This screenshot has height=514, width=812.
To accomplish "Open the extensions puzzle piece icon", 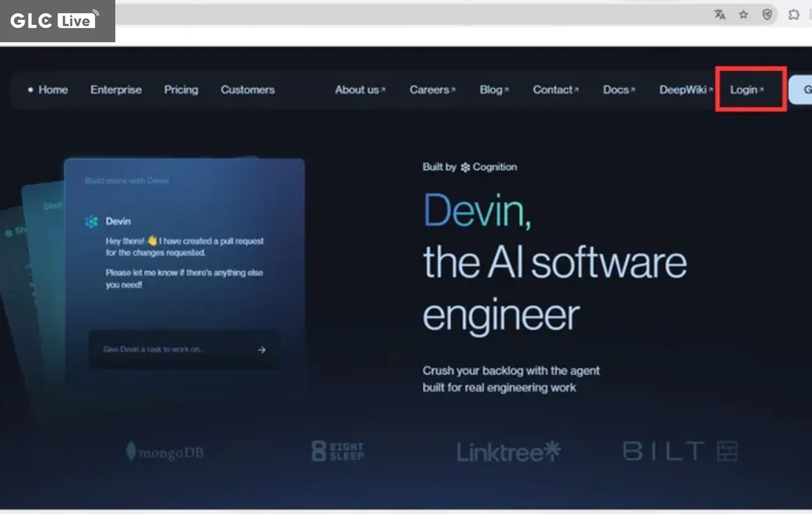I will [794, 15].
